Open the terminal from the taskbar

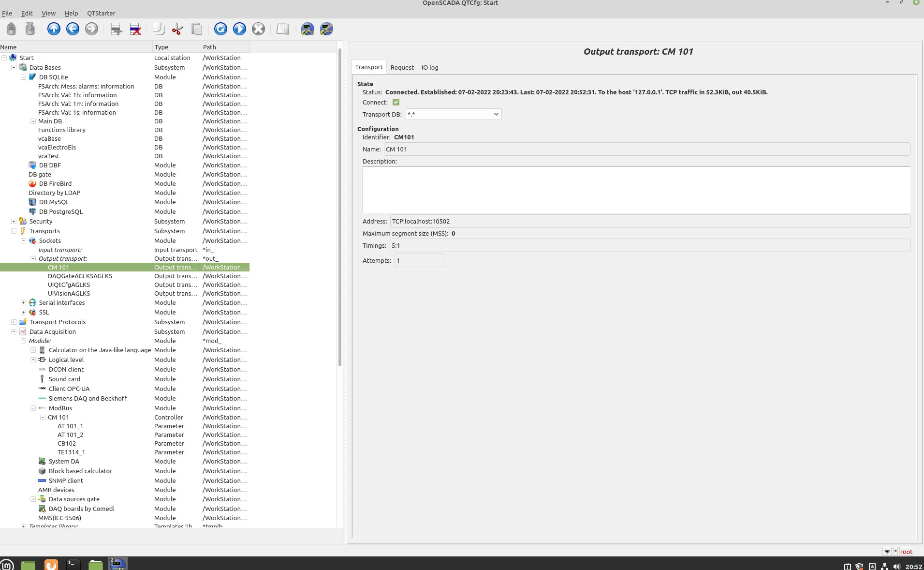[x=73, y=564]
